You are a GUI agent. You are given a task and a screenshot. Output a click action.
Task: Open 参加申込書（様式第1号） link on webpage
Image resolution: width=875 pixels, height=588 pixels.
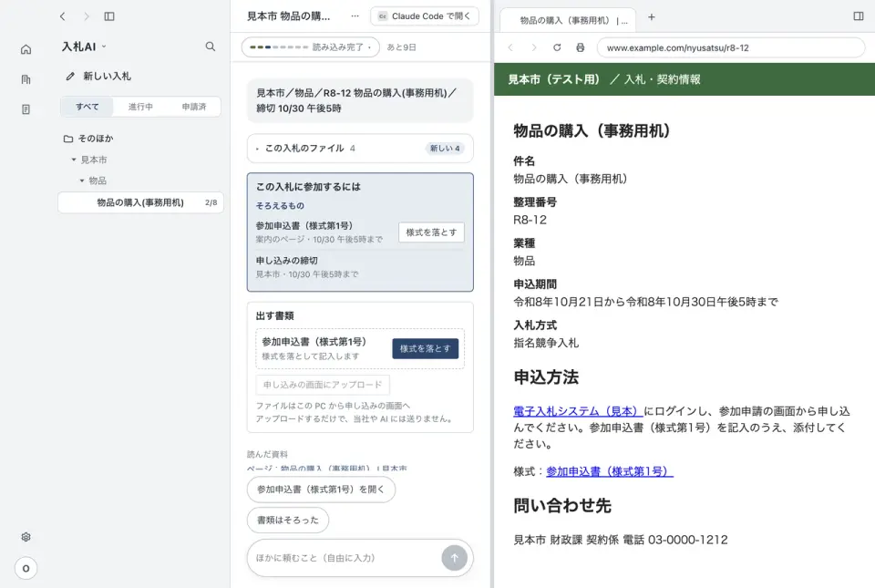pyautogui.click(x=610, y=471)
